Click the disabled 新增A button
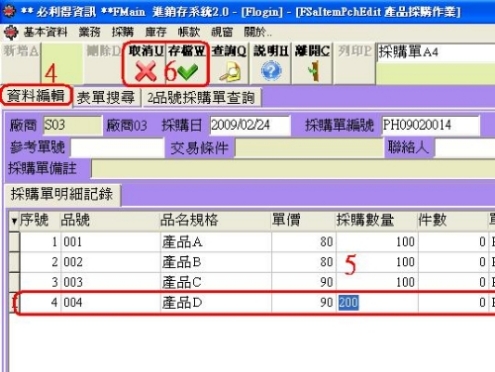495x372 pixels. click(21, 63)
